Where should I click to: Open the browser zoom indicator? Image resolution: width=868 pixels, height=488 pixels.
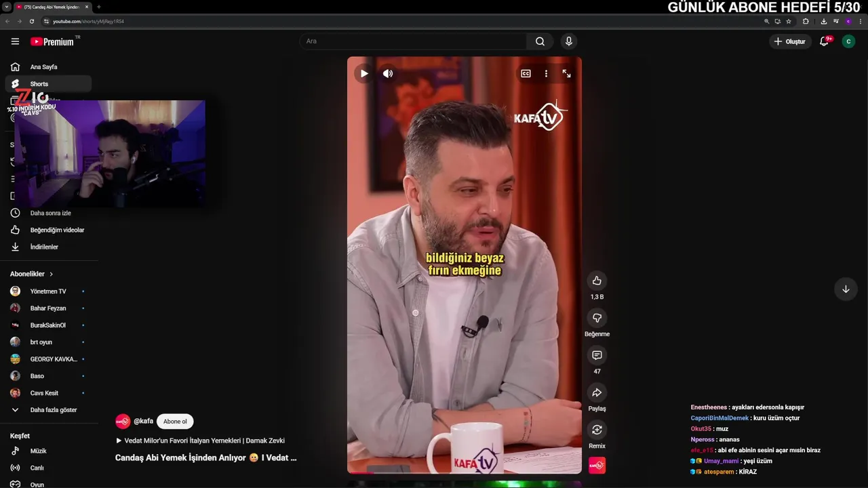pos(767,21)
